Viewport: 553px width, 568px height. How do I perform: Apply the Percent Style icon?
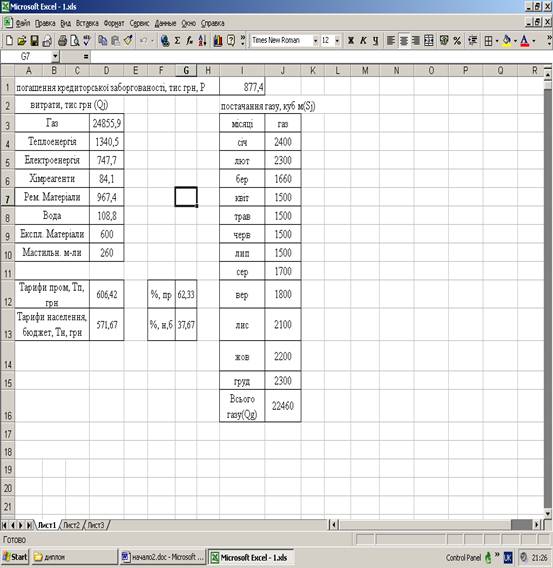(457, 41)
